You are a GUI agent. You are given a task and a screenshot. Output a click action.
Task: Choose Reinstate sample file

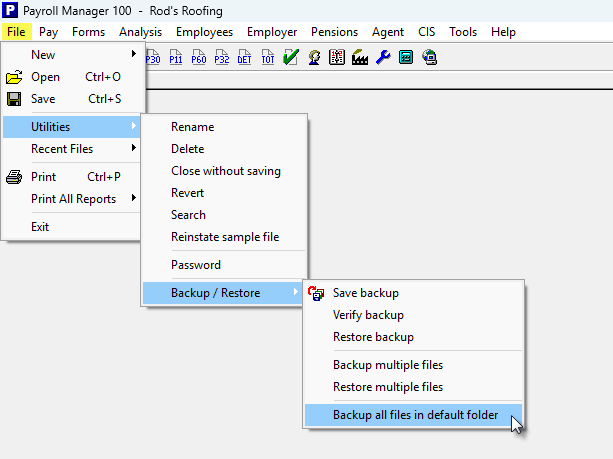[224, 237]
